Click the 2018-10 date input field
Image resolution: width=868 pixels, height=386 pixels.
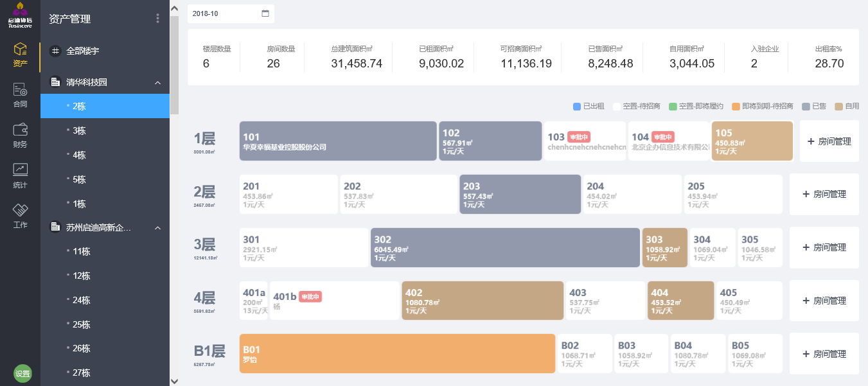[x=231, y=13]
